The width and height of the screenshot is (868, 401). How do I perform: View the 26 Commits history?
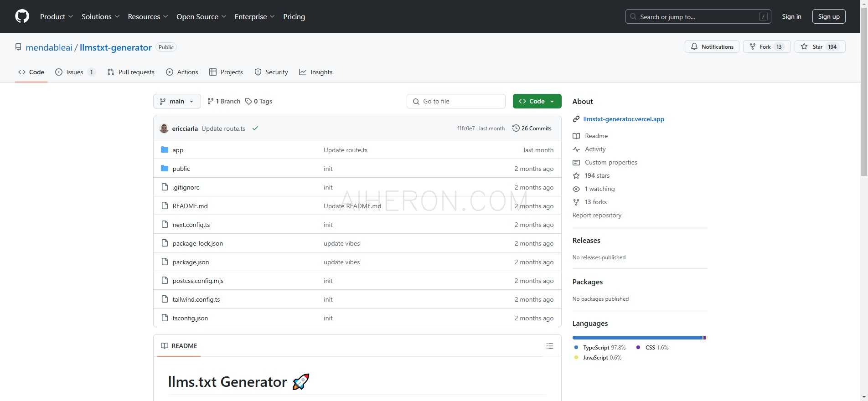tap(532, 129)
